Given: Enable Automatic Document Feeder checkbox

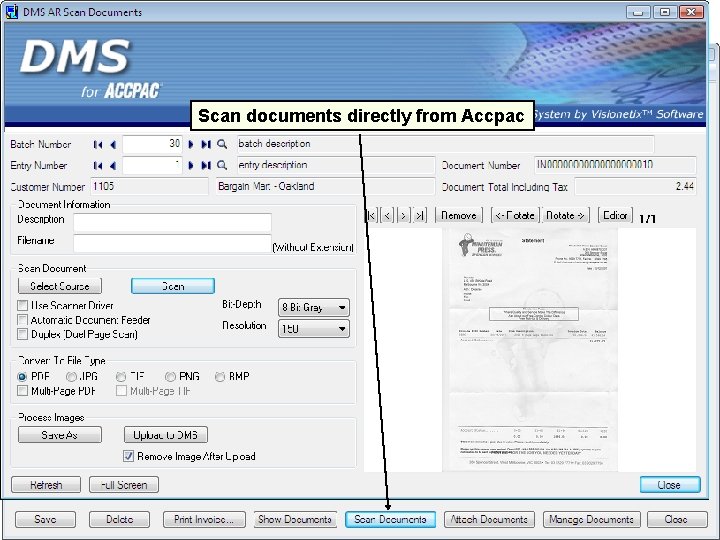Looking at the screenshot, I should pos(22,320).
